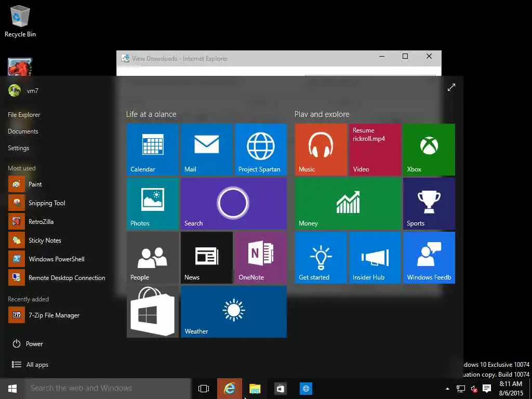The width and height of the screenshot is (532, 399).
Task: Click the Cortana Search tile
Action: pos(234,204)
